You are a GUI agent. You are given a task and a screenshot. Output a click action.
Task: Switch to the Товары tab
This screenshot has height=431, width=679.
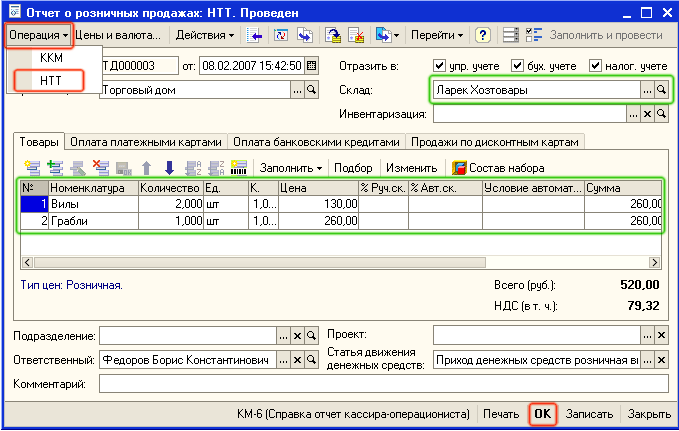coord(39,142)
